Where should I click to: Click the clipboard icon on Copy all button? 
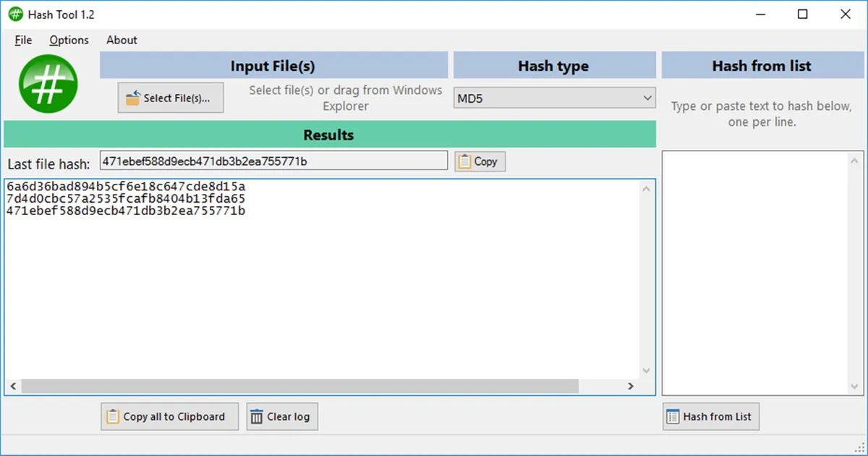coord(113,416)
